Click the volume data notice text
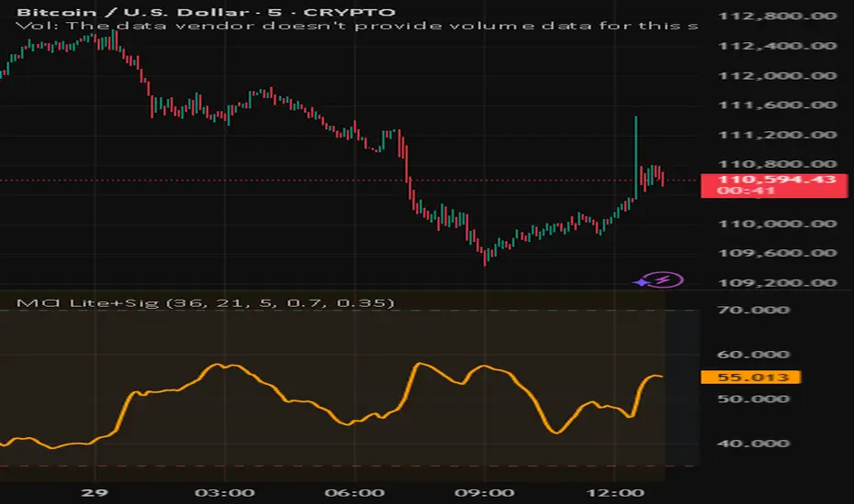 [x=356, y=26]
